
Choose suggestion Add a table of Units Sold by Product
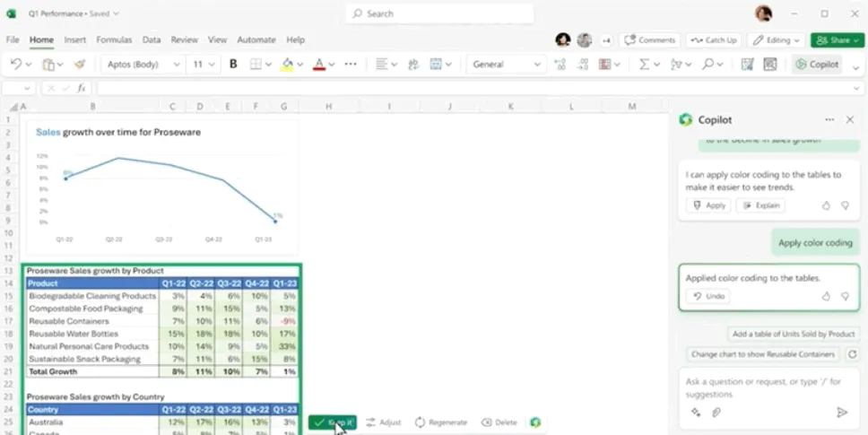(794, 334)
